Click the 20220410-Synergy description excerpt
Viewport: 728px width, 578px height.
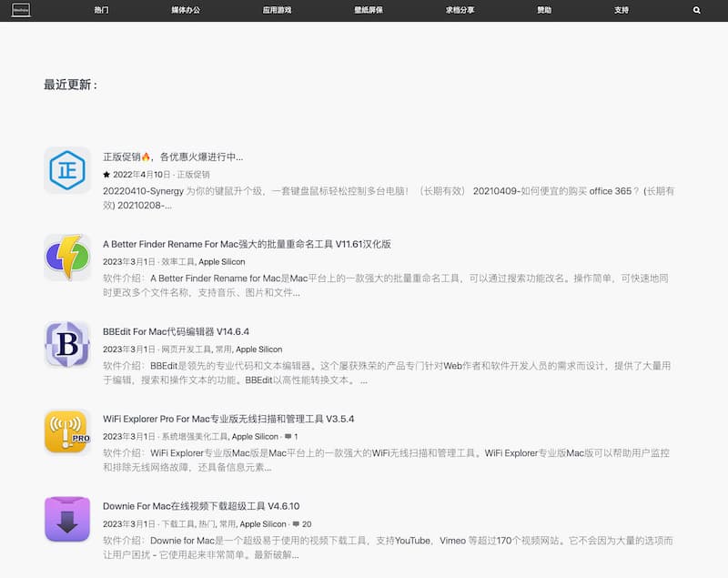pos(389,198)
